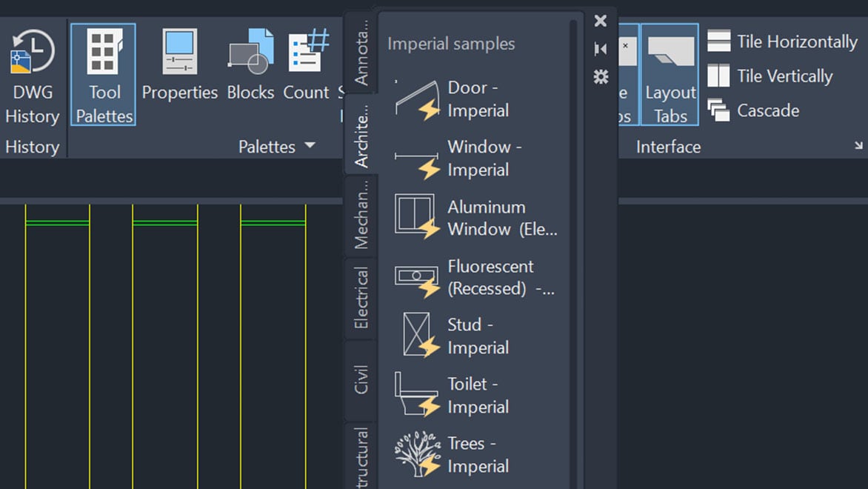Open the Interface panel dialog launcher

[858, 147]
